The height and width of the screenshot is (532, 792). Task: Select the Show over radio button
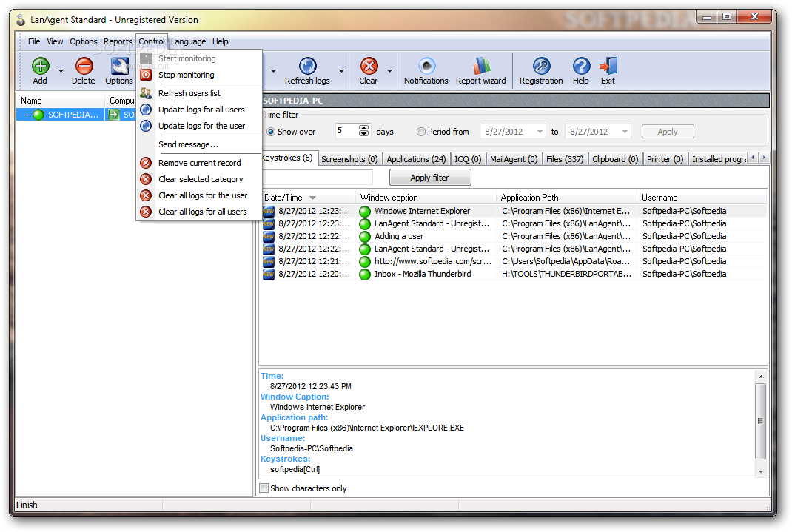(x=271, y=132)
